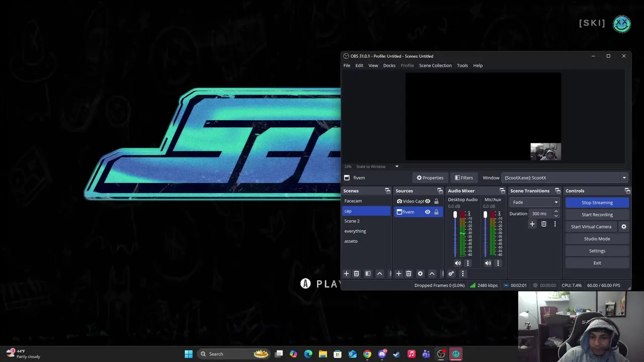Pop out the Scene Transitions dock

(x=557, y=191)
